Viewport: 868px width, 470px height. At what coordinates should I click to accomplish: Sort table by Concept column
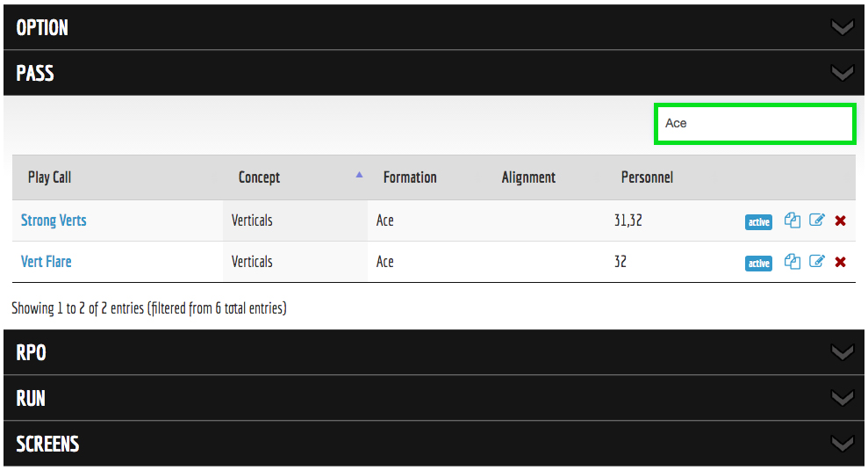click(x=259, y=177)
